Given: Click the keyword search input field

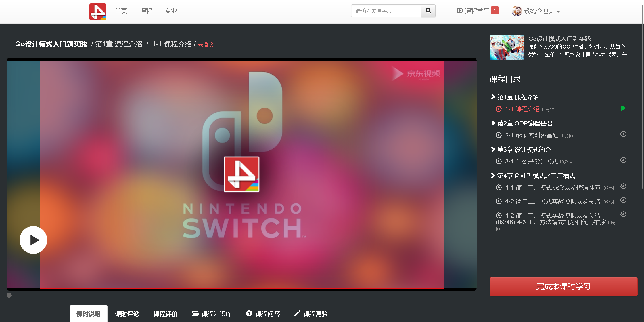Looking at the screenshot, I should click(386, 11).
